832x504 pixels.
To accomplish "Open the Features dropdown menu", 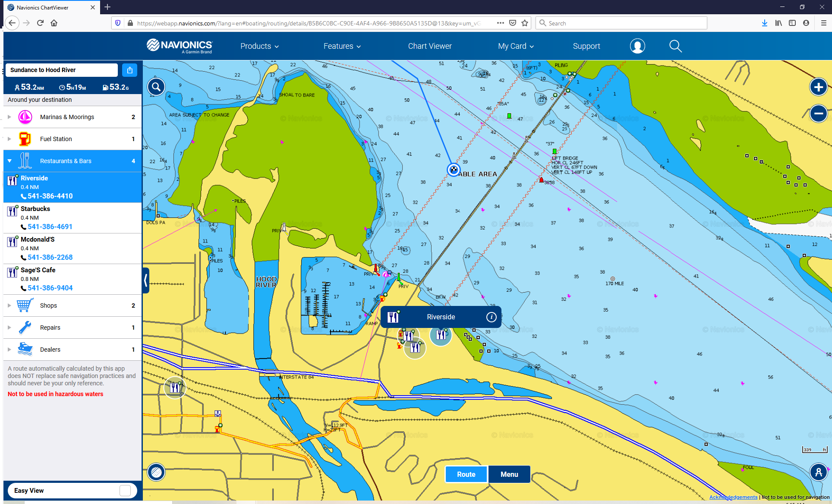I will coord(342,46).
